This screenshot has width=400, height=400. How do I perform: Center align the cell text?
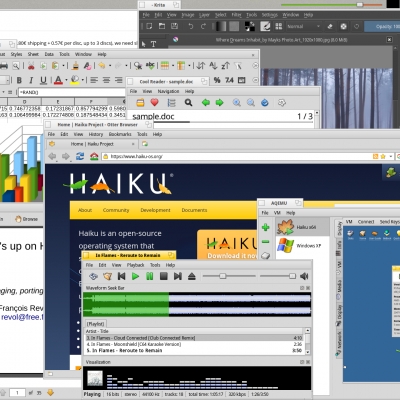[106, 80]
